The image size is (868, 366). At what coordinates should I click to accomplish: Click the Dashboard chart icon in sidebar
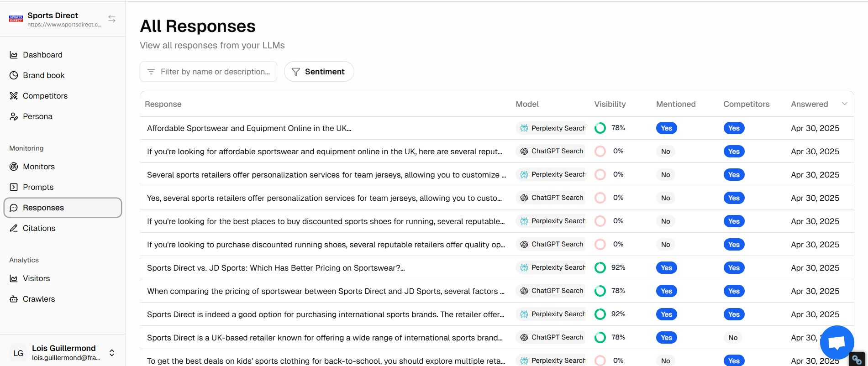(x=14, y=55)
